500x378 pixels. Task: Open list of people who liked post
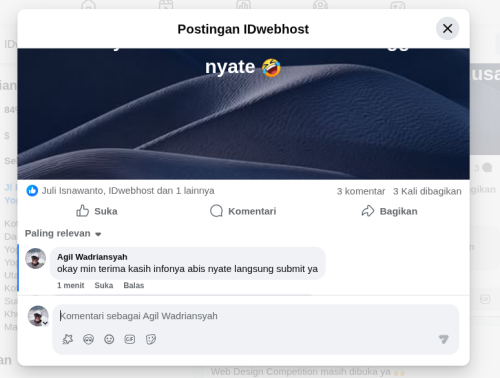coord(128,191)
